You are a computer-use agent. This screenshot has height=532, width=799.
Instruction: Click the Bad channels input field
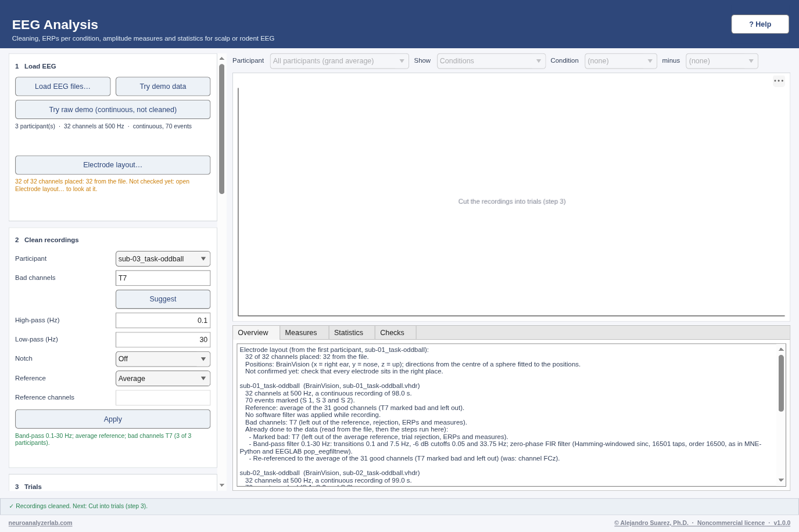pyautogui.click(x=163, y=278)
